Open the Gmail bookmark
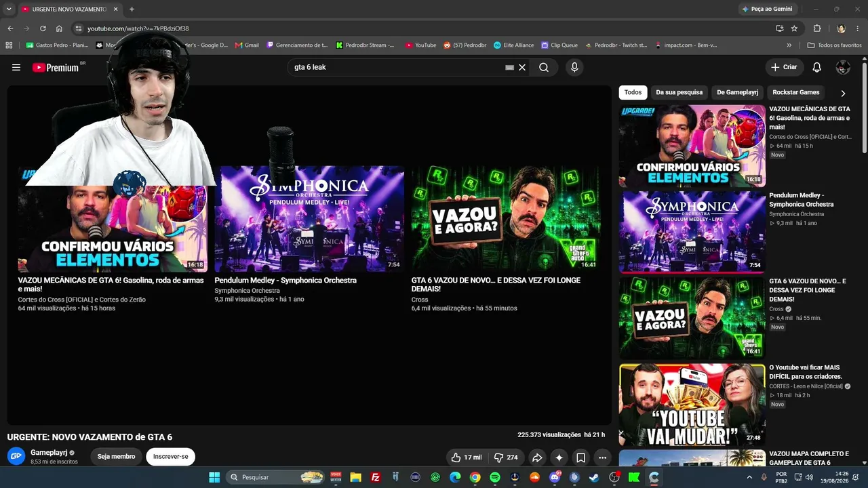 tap(247, 45)
